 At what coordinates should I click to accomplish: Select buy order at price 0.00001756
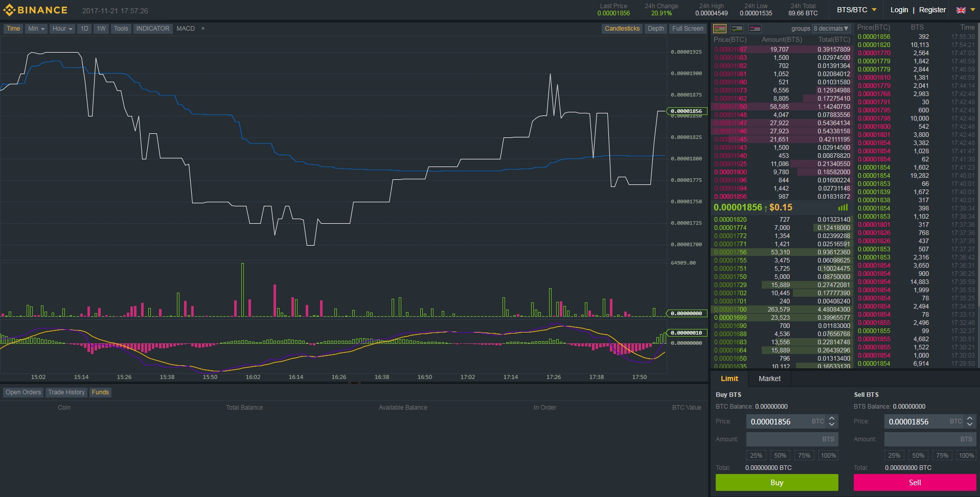coord(782,252)
